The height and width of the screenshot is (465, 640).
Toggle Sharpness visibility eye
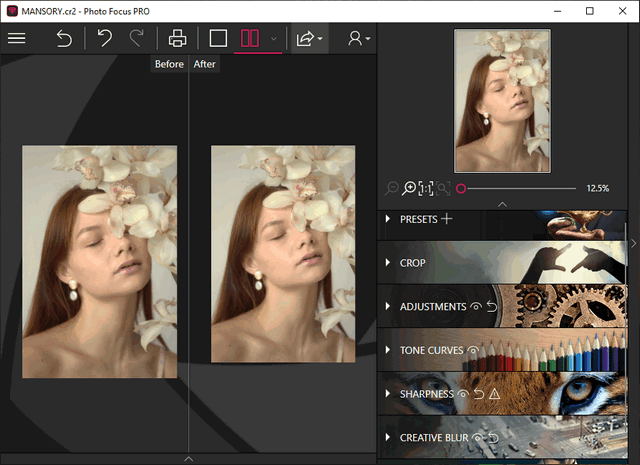coord(463,394)
